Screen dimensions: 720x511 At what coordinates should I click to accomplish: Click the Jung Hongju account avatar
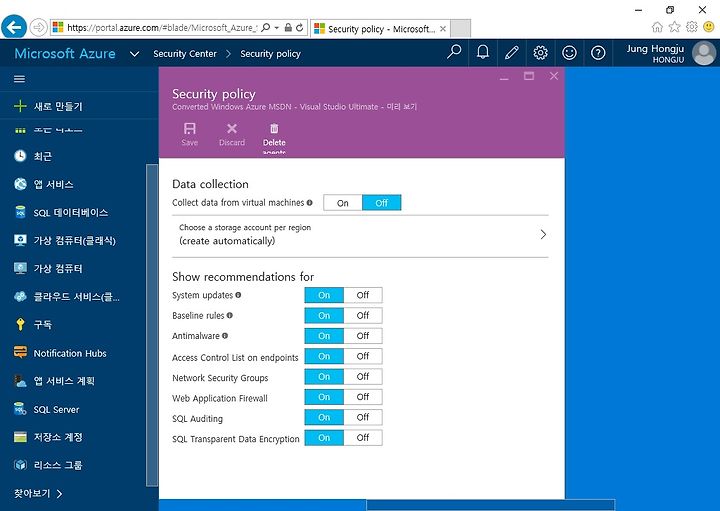[704, 53]
